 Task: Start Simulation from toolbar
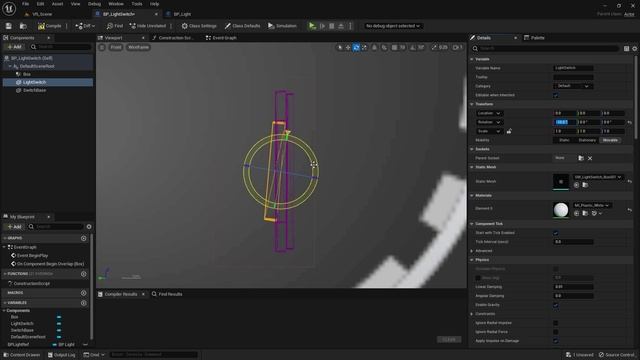pos(282,26)
